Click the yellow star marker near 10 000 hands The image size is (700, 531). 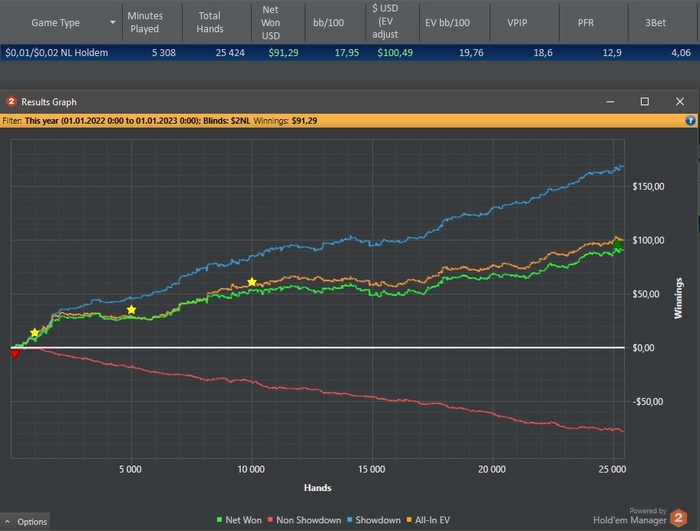pyautogui.click(x=252, y=282)
